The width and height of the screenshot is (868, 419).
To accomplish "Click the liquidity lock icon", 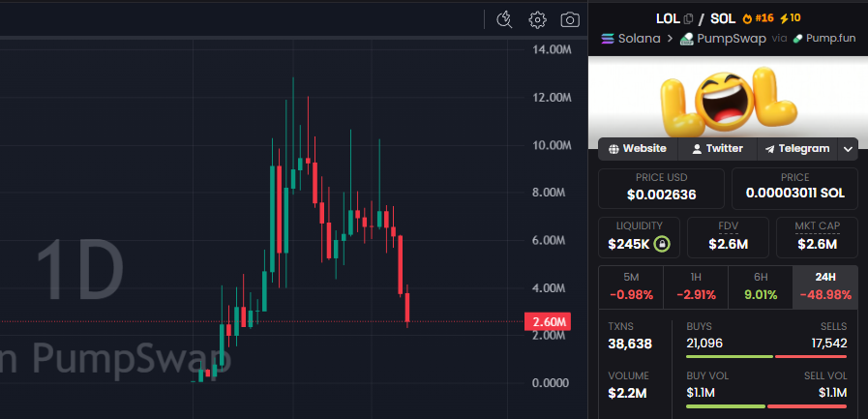I will 661,244.
